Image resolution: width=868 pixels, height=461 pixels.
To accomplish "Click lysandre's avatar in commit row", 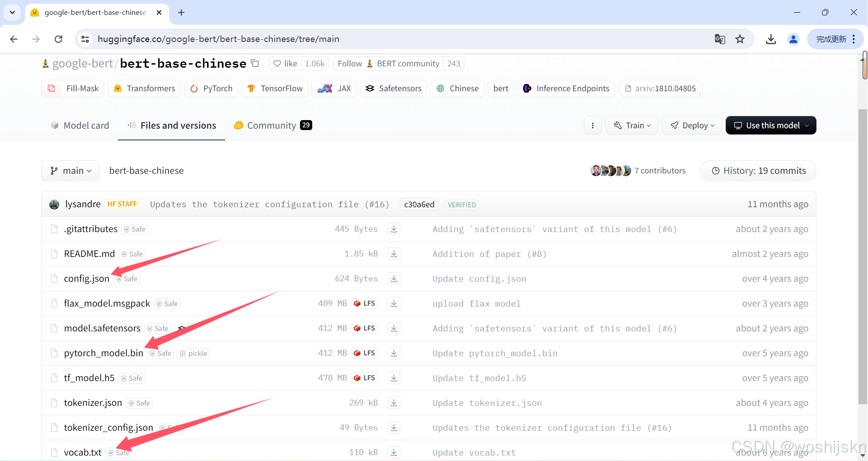I will (54, 205).
